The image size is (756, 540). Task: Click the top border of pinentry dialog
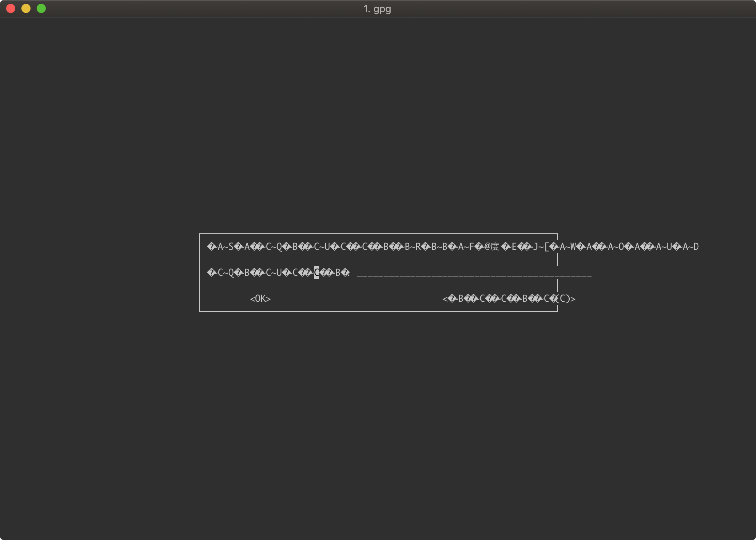click(378, 234)
